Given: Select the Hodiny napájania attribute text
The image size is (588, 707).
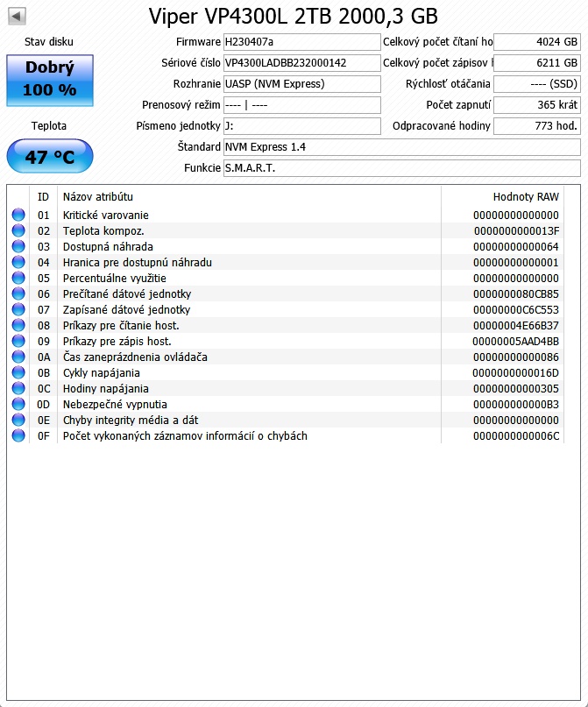Looking at the screenshot, I should [105, 389].
